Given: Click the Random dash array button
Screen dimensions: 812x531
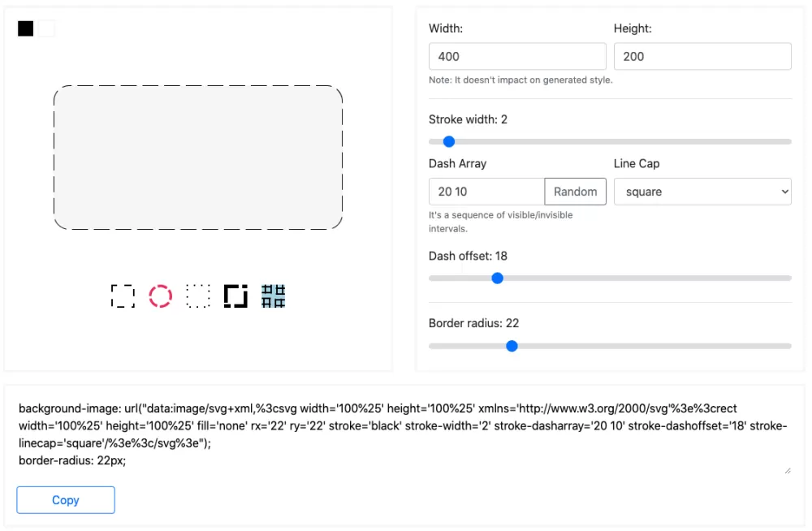Looking at the screenshot, I should [x=576, y=192].
